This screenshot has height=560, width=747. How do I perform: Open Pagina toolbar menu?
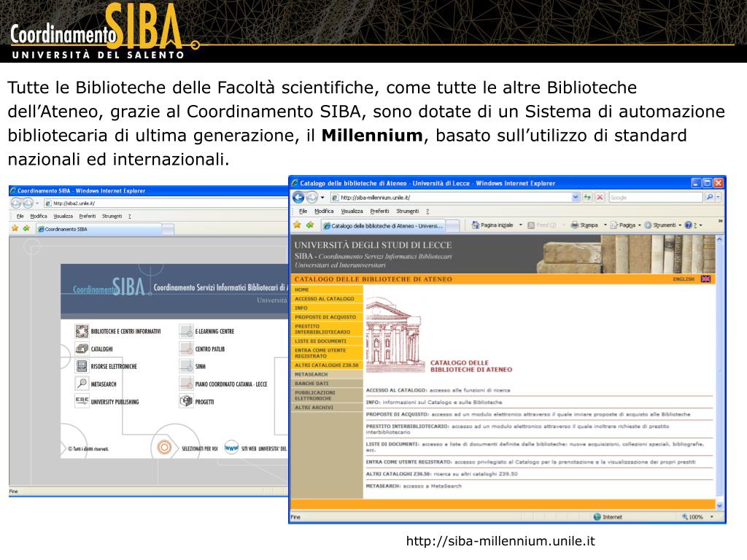click(x=624, y=225)
